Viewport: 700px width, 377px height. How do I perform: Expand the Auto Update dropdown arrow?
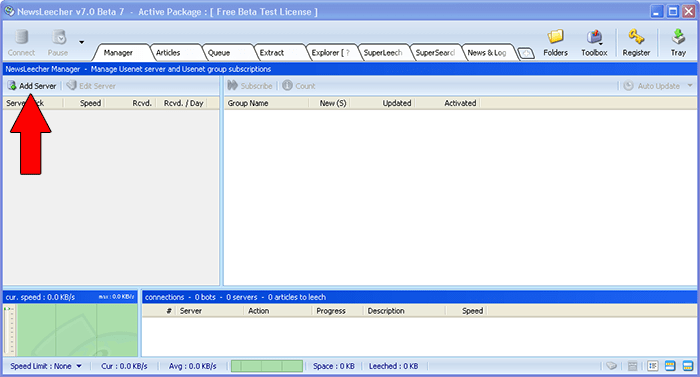[x=690, y=85]
